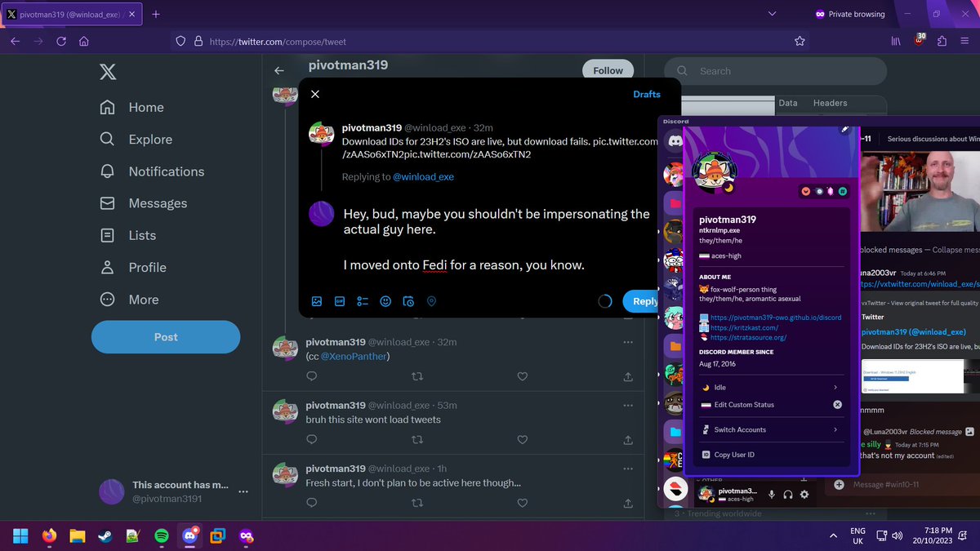Open Spotify from the taskbar
980x551 pixels.
161,536
